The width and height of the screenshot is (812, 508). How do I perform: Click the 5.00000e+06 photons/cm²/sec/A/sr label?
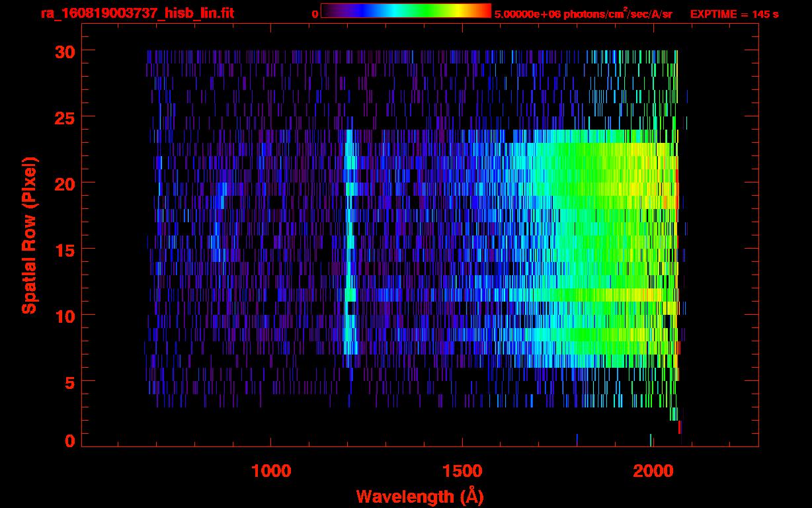(583, 13)
